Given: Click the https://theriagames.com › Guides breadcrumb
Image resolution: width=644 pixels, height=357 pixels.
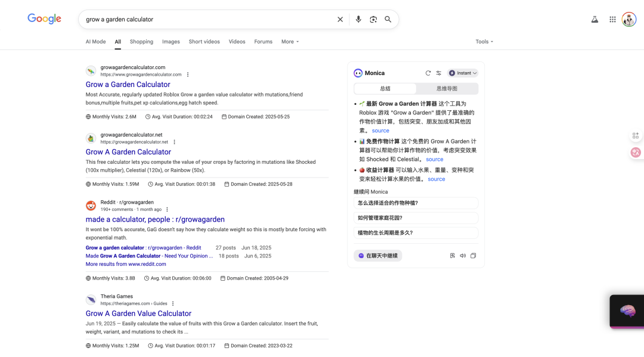Looking at the screenshot, I should coord(134,303).
